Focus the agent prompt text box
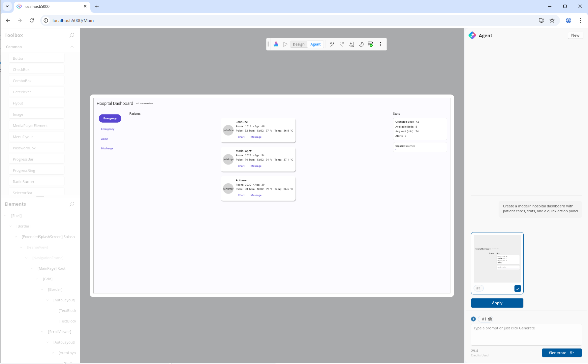 [526, 334]
